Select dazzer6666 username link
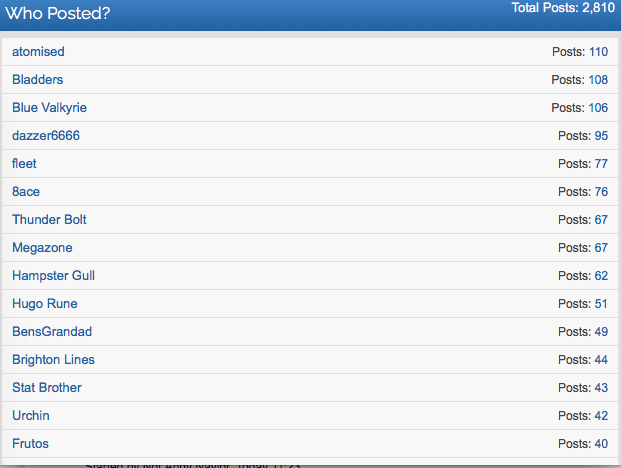The image size is (621, 468). [46, 135]
